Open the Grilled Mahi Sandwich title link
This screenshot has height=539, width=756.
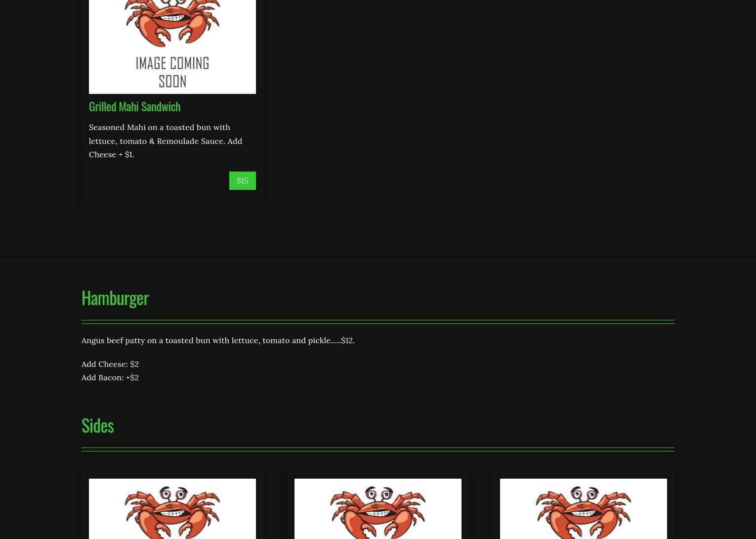click(x=134, y=106)
